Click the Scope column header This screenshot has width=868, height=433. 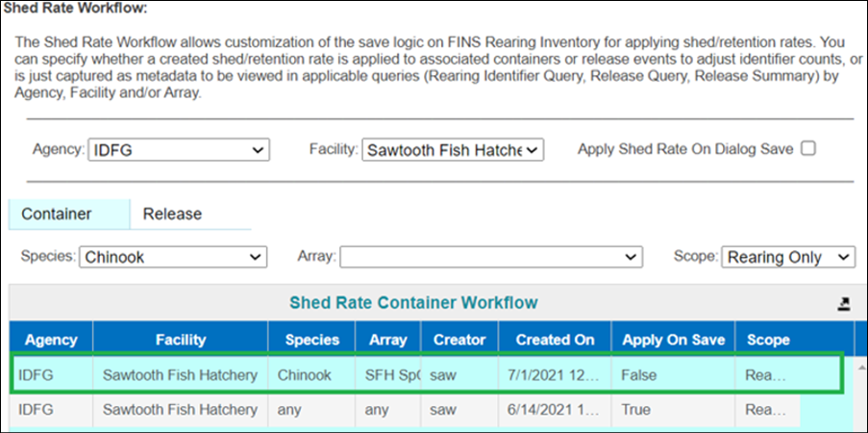(767, 340)
